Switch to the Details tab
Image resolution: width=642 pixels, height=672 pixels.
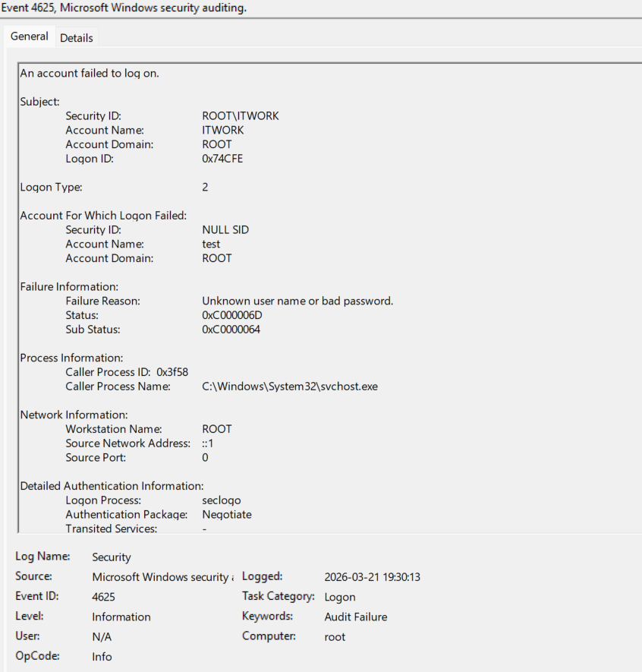(x=76, y=37)
